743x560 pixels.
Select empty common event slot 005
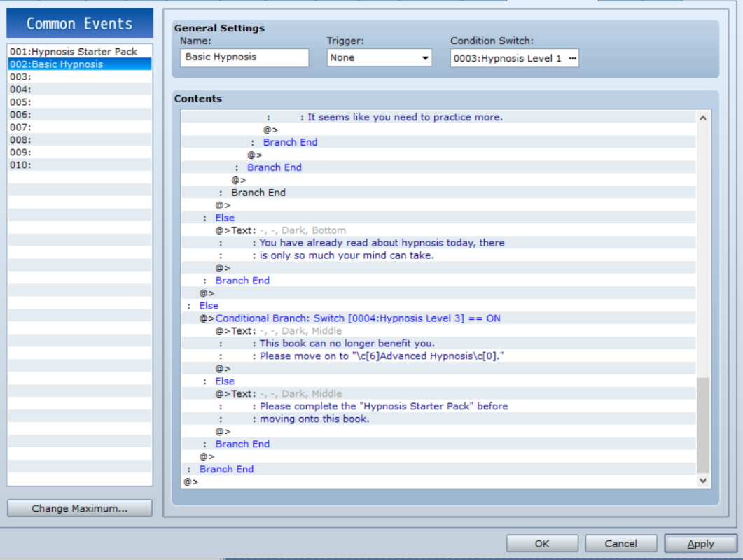click(x=80, y=102)
